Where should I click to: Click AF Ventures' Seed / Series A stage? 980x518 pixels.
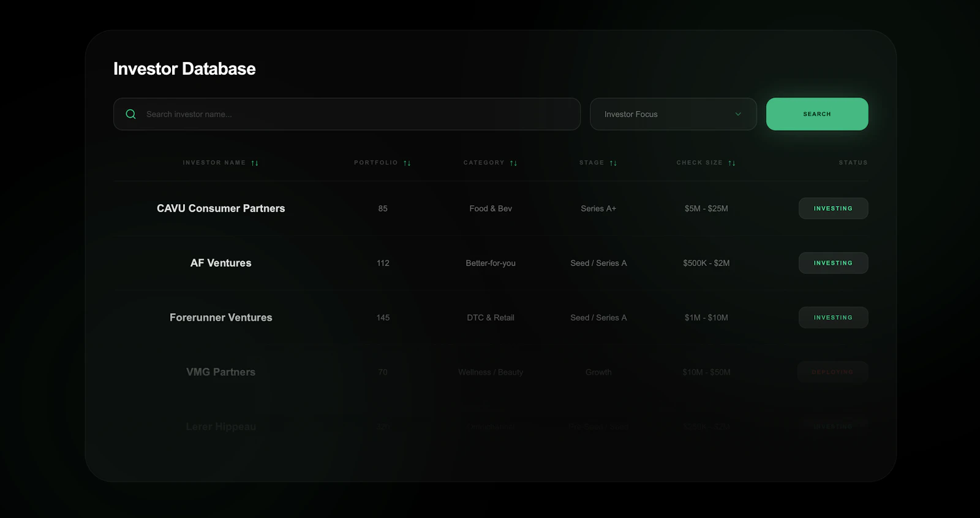click(598, 263)
